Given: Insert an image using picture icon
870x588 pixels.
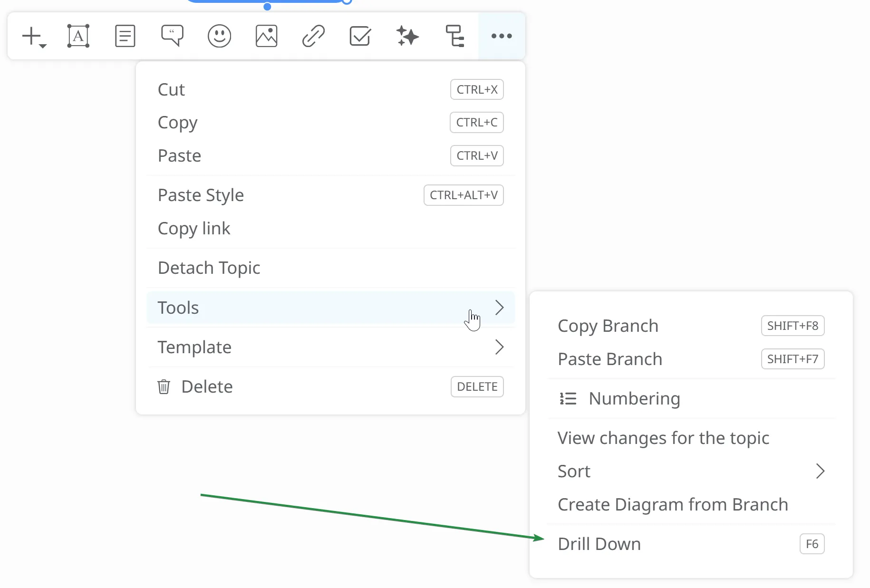Looking at the screenshot, I should 266,36.
